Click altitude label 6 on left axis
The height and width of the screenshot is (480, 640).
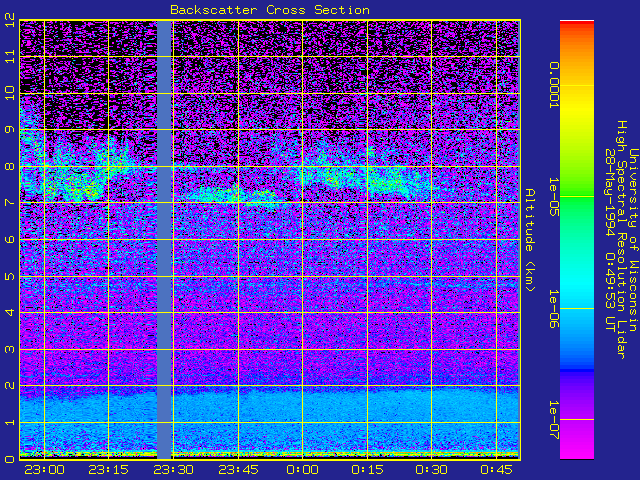pos(10,239)
